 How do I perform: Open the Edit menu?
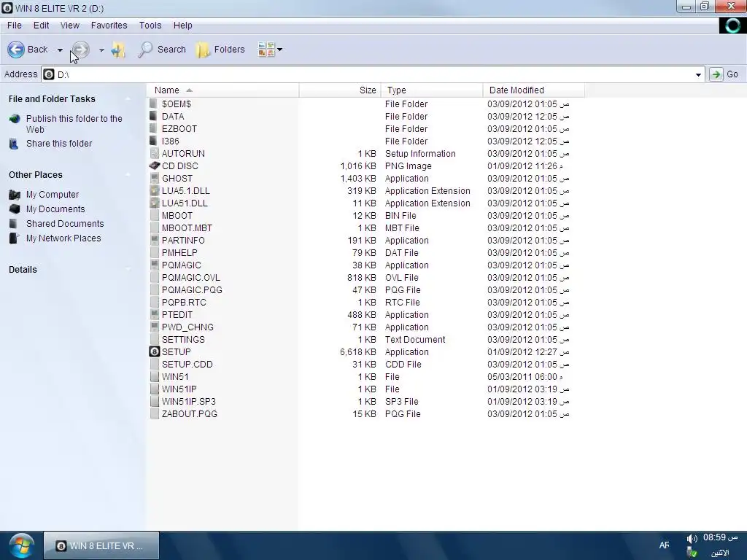point(41,26)
